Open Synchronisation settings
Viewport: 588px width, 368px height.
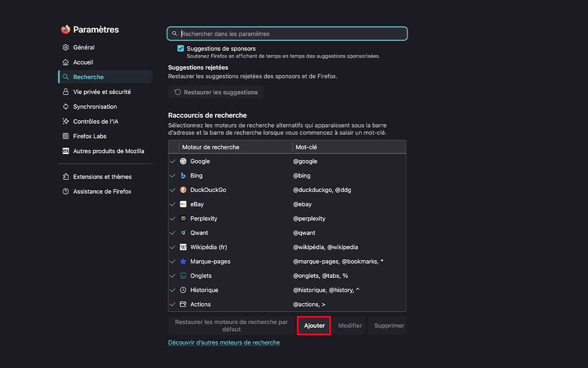pyautogui.click(x=105, y=106)
